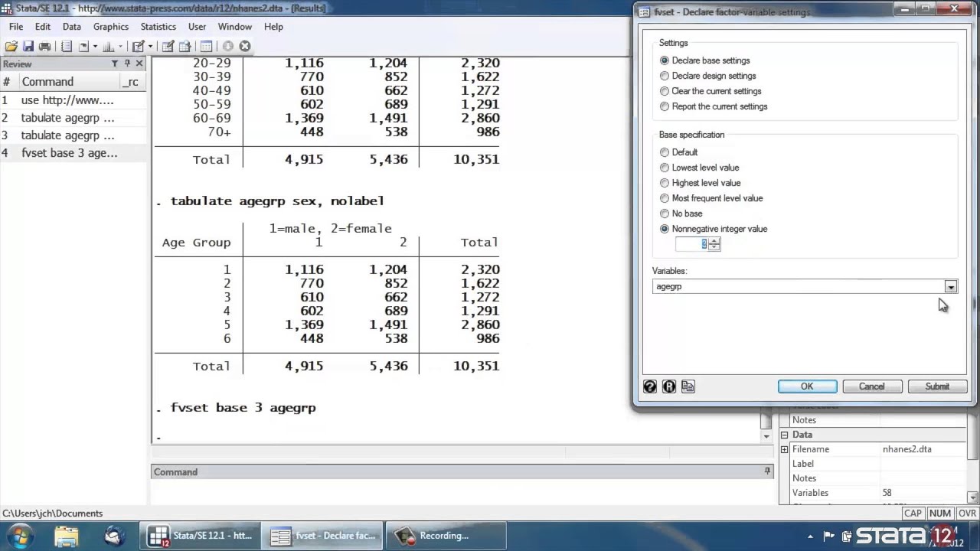
Task: Open the Window menu
Action: coord(235,27)
